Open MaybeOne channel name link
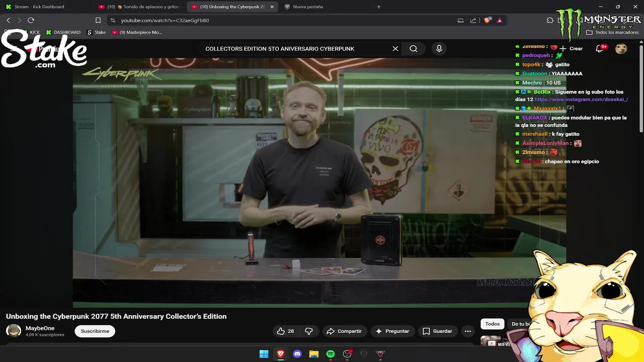Image resolution: width=644 pixels, height=362 pixels. [40, 328]
